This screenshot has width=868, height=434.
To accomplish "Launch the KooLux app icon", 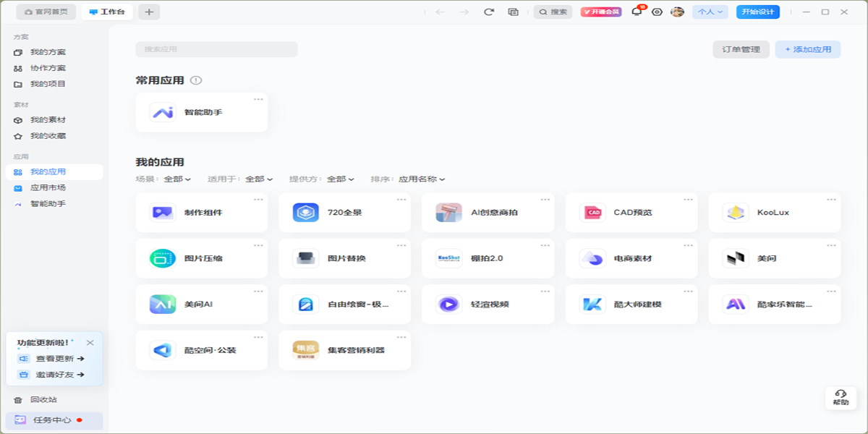I will pos(736,213).
